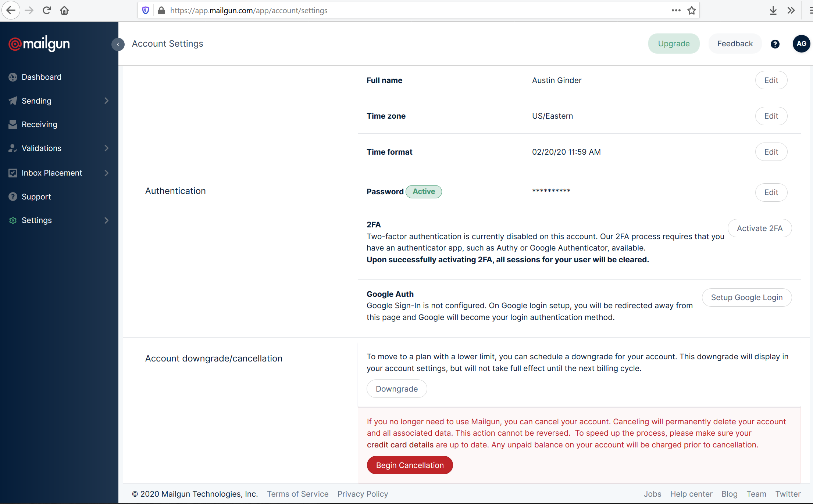Click the 02/20/20 11:59 AM time format value
The image size is (813, 504).
click(566, 152)
